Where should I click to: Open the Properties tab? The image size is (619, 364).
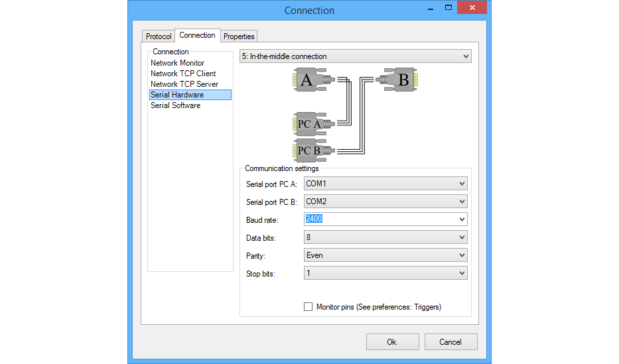pyautogui.click(x=239, y=36)
